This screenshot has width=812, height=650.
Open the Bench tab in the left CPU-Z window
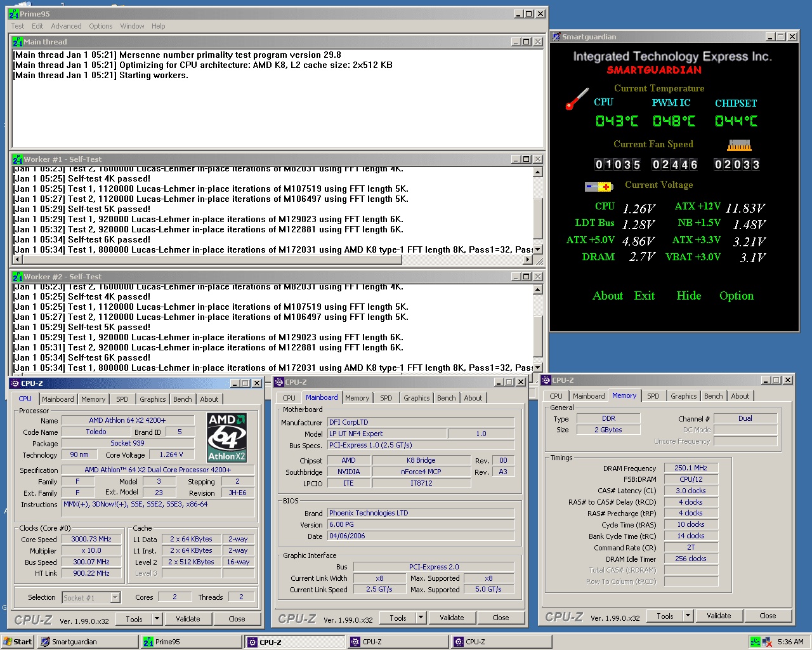coord(182,399)
